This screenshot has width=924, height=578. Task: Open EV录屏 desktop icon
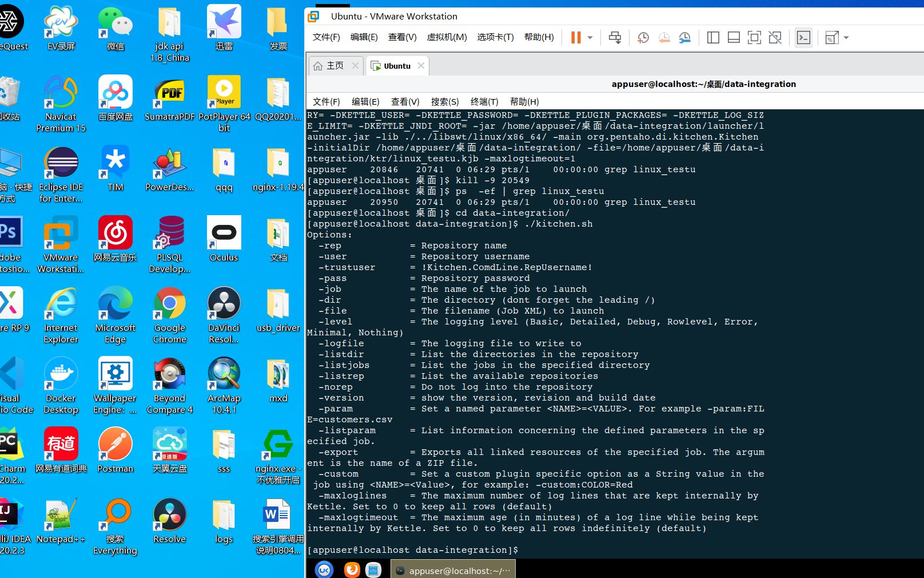pyautogui.click(x=61, y=28)
